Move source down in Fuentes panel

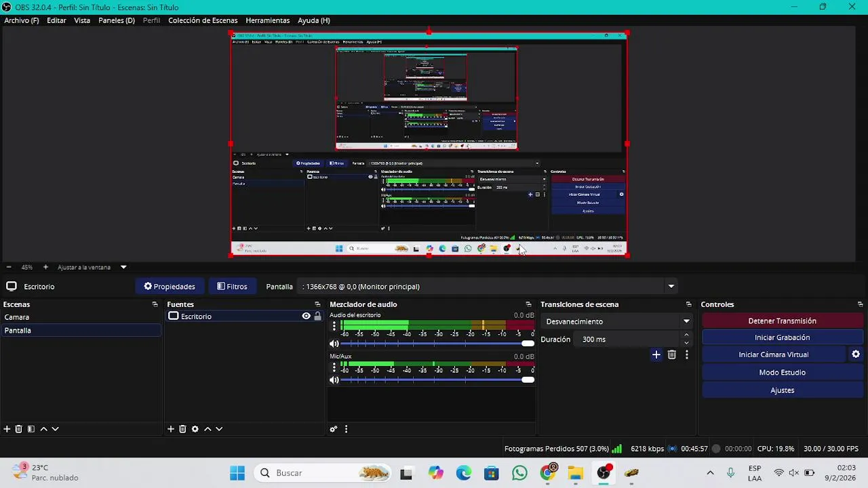(x=218, y=429)
